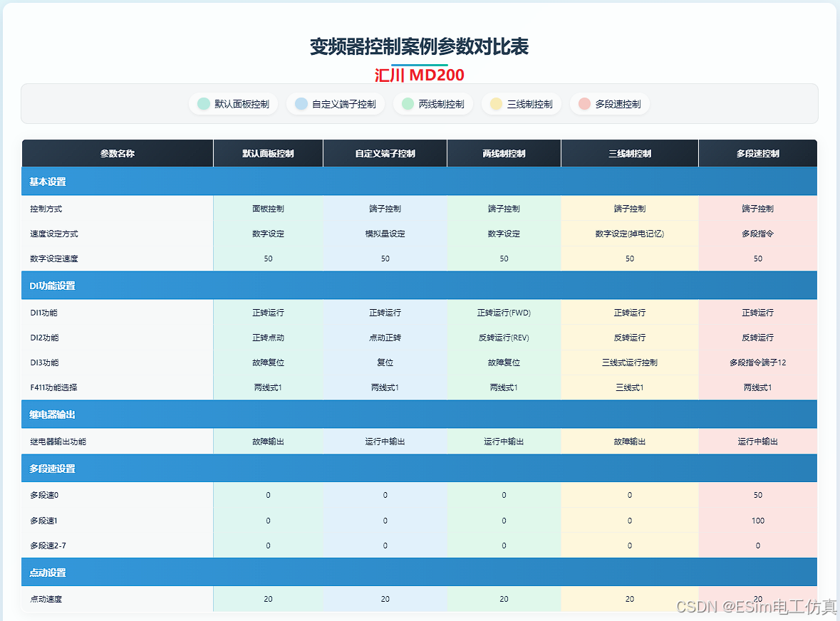The image size is (840, 621).
Task: Select the 三线制控制 legend pill
Action: [x=522, y=104]
